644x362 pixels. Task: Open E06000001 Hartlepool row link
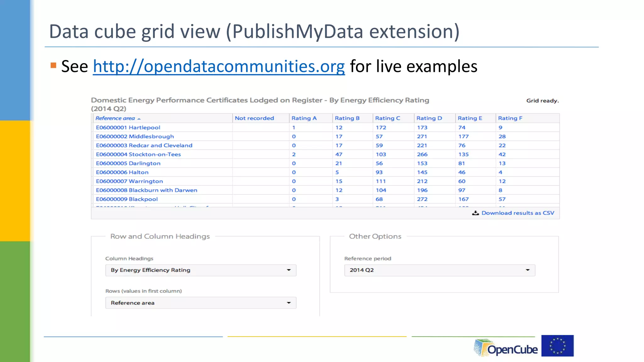pos(128,127)
